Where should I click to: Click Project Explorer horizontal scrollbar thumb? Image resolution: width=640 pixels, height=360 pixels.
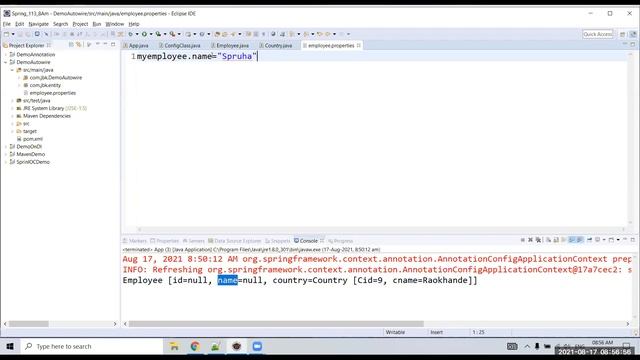pos(29,324)
